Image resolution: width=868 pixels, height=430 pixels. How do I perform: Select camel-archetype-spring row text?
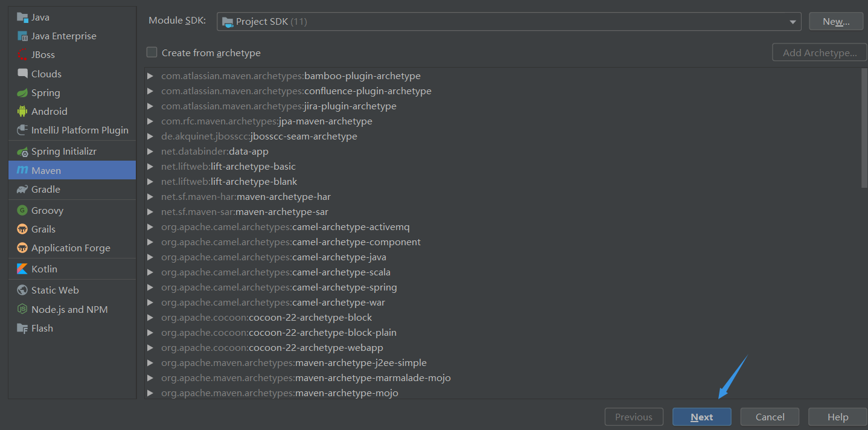(x=279, y=287)
